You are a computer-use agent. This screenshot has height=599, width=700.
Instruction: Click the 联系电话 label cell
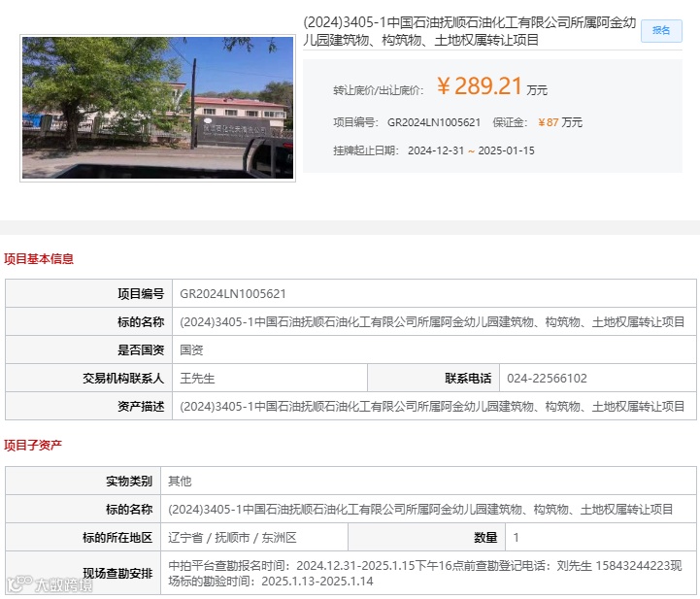click(x=433, y=379)
